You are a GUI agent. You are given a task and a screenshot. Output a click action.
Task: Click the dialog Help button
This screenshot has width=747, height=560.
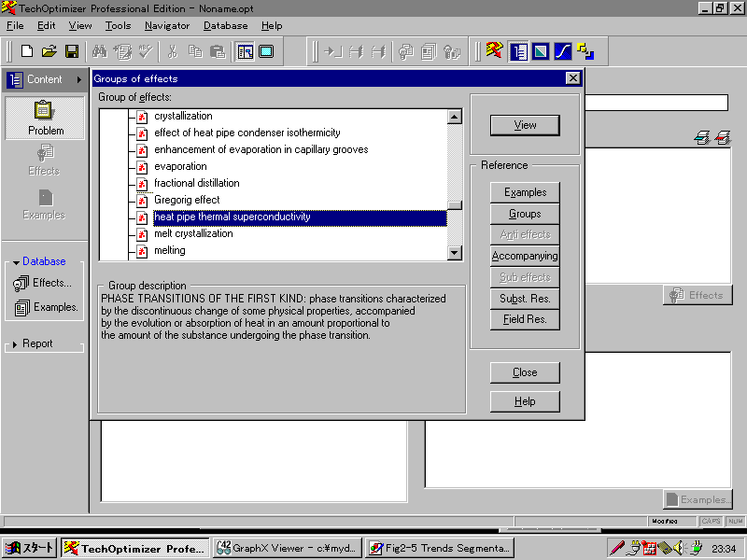pyautogui.click(x=525, y=401)
